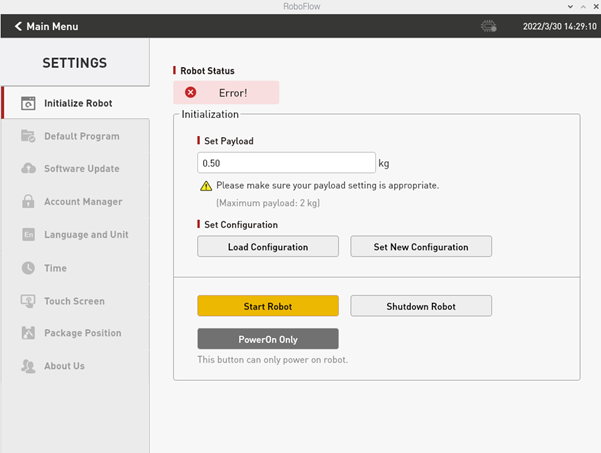Click the Package Position icon

pos(28,333)
